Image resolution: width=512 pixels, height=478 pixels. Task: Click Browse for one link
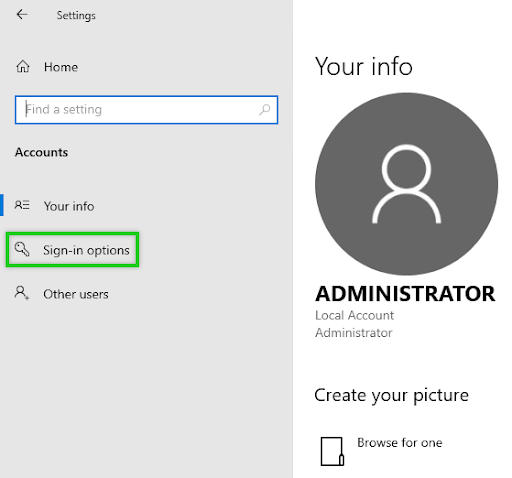[x=400, y=443]
